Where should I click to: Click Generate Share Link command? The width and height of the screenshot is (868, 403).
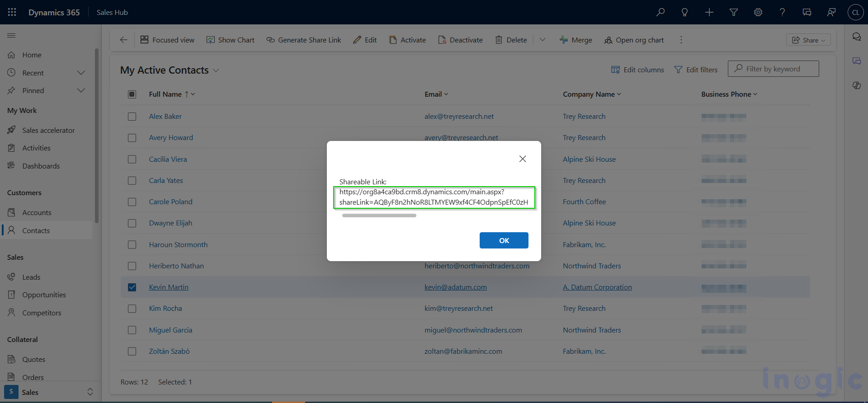[304, 40]
